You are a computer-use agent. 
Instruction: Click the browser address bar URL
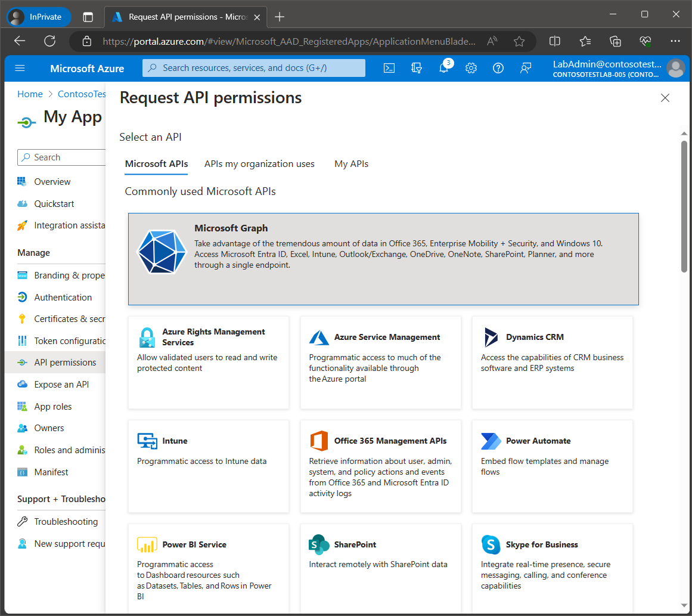click(289, 42)
